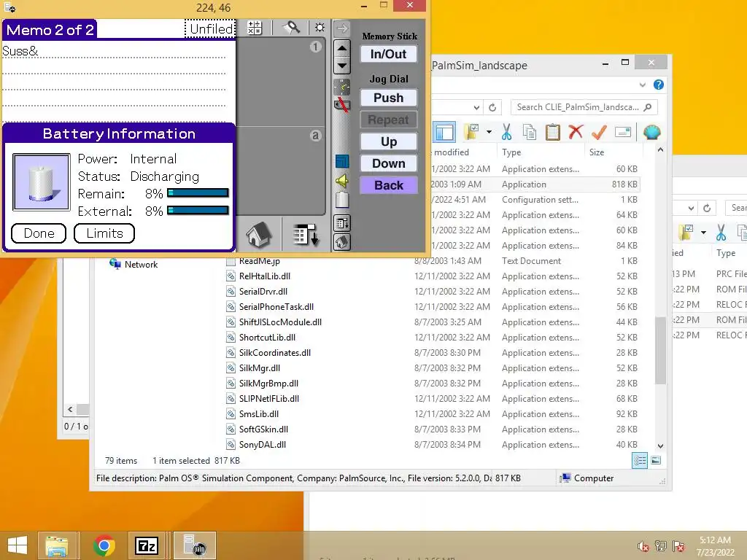The image size is (747, 560).
Task: Click the Cut scissors icon in PalmSim Explorer
Action: (x=506, y=132)
